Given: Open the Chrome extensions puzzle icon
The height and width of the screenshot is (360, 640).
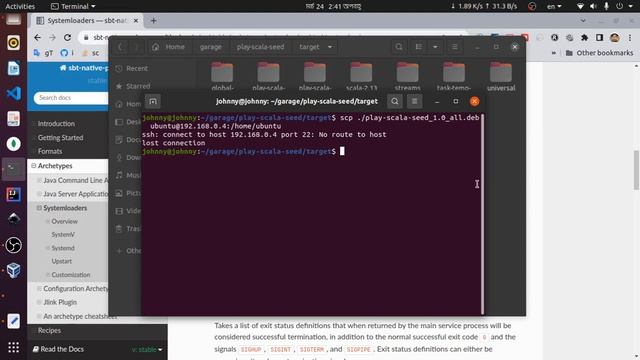Looking at the screenshot, I should coord(584,38).
